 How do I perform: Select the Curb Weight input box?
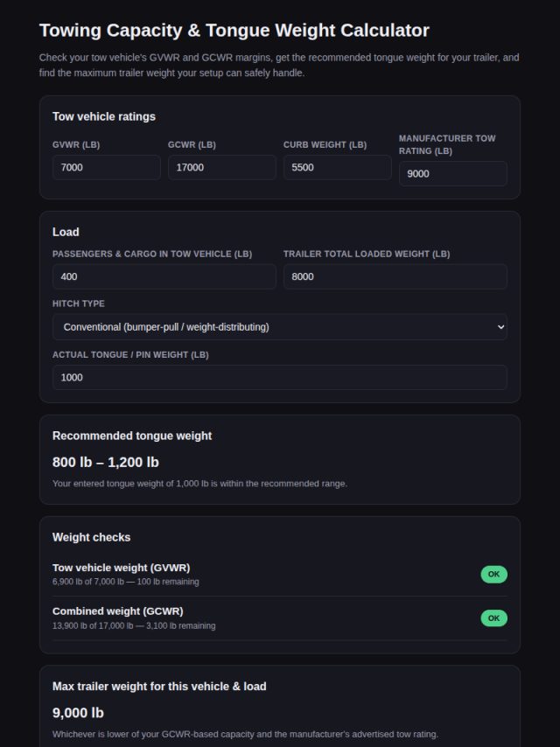pos(338,167)
